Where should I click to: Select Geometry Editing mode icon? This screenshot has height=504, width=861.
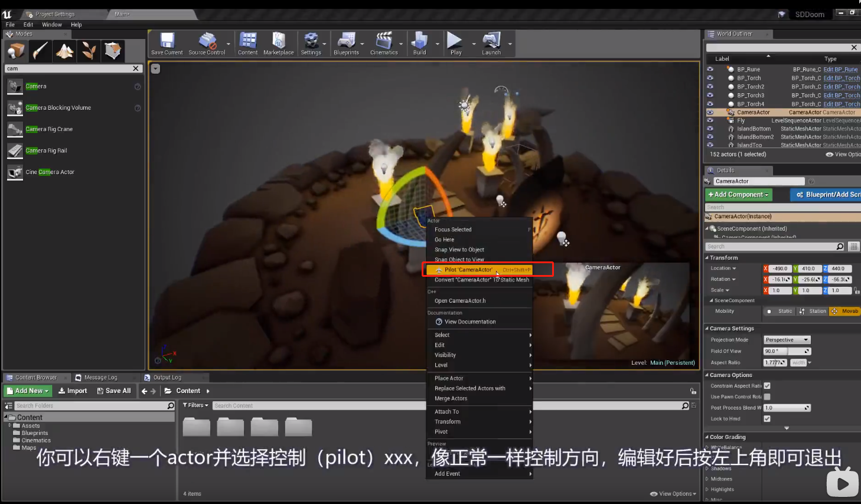(x=113, y=51)
